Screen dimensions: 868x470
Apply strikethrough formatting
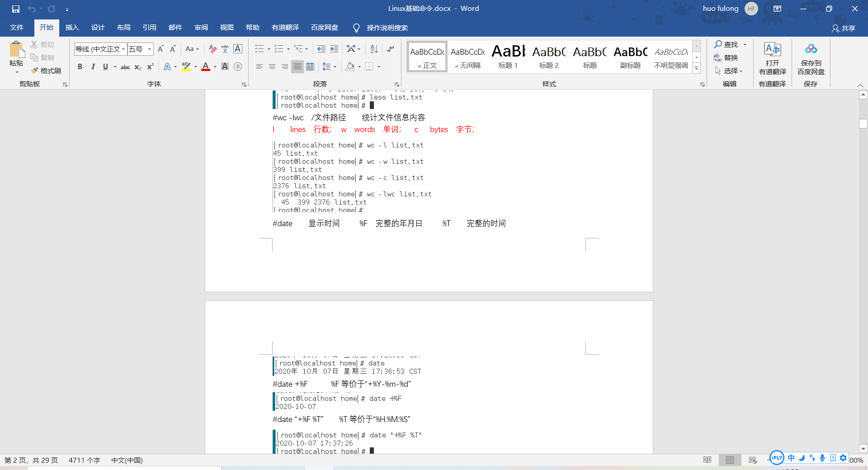125,67
